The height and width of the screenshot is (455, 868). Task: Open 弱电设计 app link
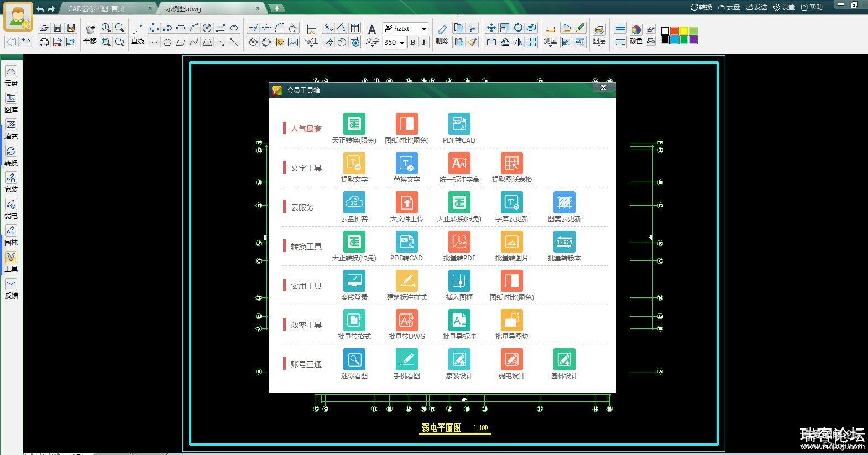pyautogui.click(x=511, y=364)
